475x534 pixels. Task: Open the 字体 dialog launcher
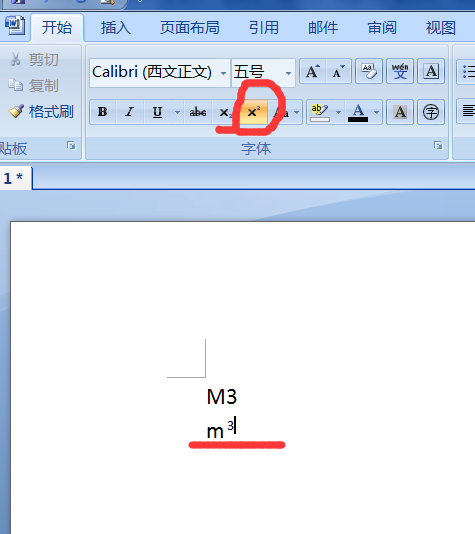438,146
